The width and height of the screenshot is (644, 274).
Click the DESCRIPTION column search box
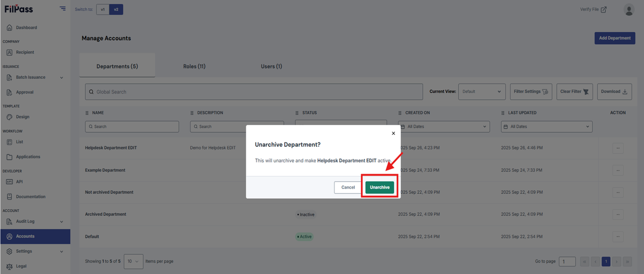(237, 126)
